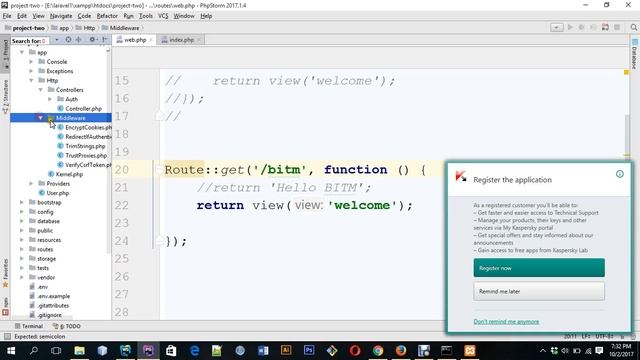
Task: Open the File menu
Action: 7,16
